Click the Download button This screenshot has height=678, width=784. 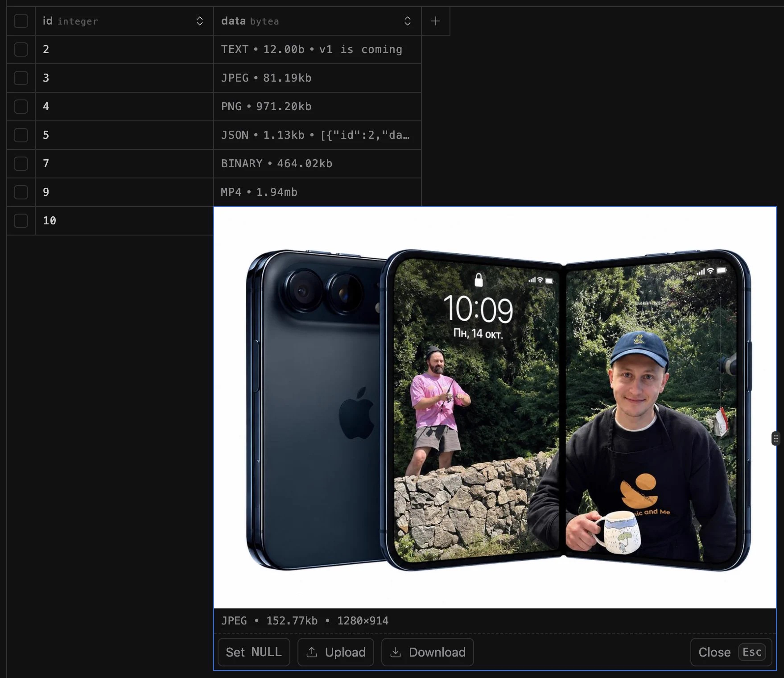pyautogui.click(x=428, y=652)
